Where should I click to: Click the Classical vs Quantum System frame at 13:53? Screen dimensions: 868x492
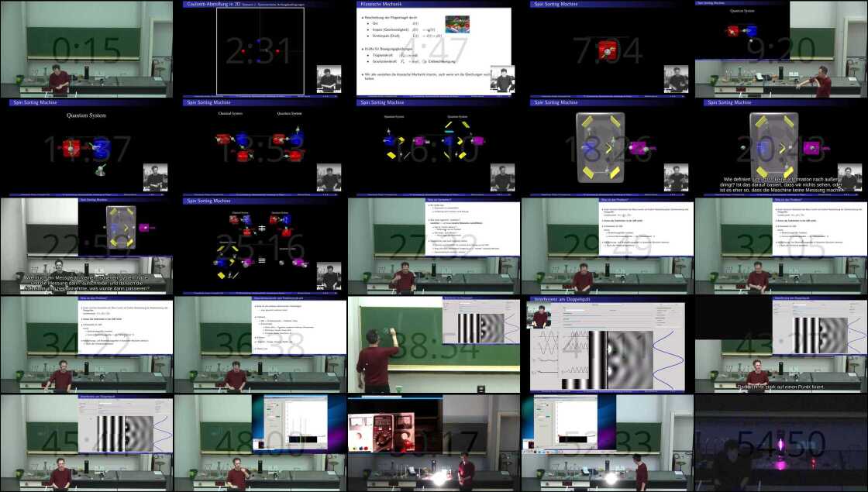pyautogui.click(x=260, y=147)
